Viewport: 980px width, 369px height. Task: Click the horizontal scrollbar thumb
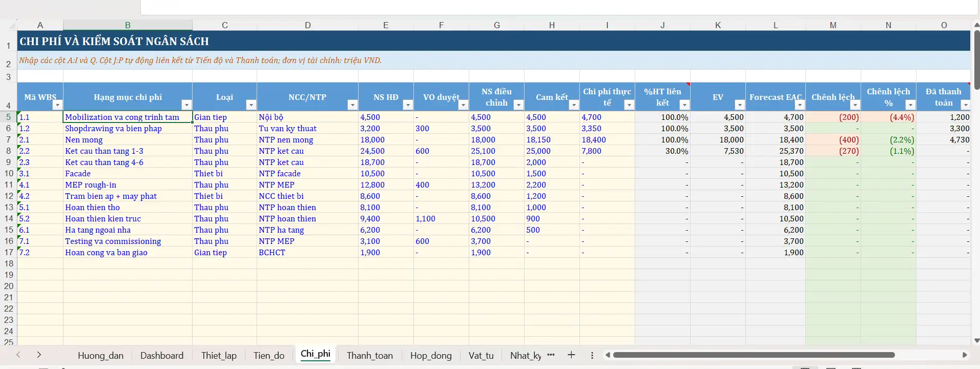click(753, 355)
